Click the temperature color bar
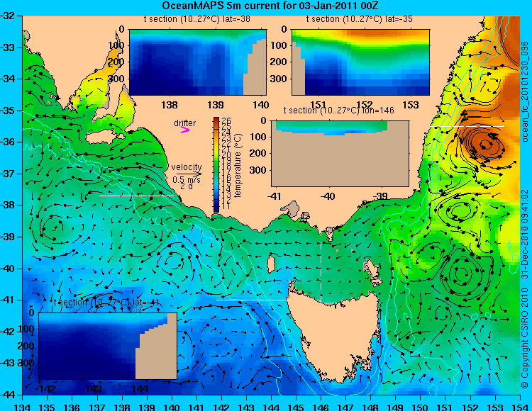This screenshot has width=532, height=411. (216, 164)
